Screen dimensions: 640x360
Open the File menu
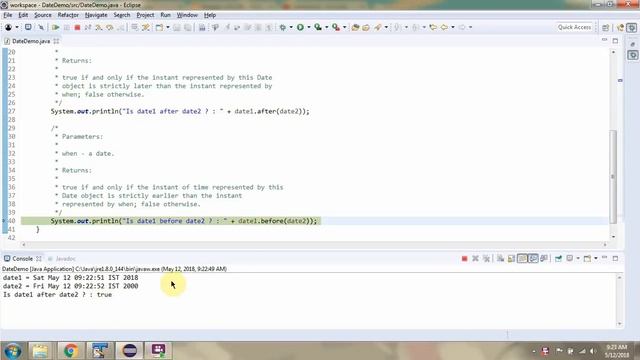pyautogui.click(x=8, y=15)
